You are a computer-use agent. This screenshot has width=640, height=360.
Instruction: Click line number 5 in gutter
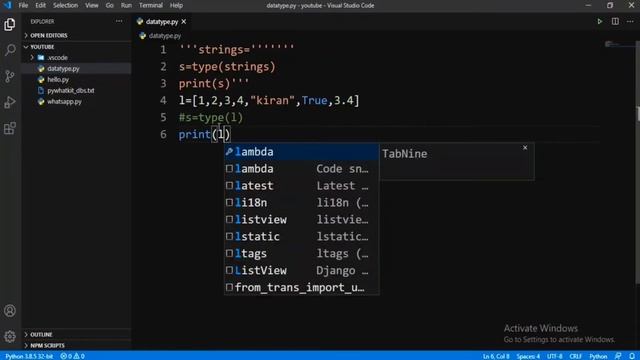(163, 118)
